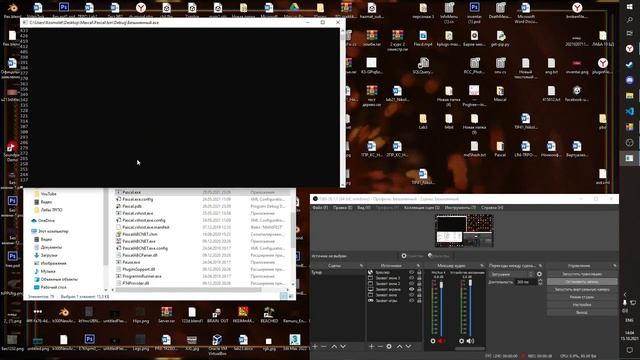
Task: Move scene up in OBS Scenes dock
Action: 334,346
